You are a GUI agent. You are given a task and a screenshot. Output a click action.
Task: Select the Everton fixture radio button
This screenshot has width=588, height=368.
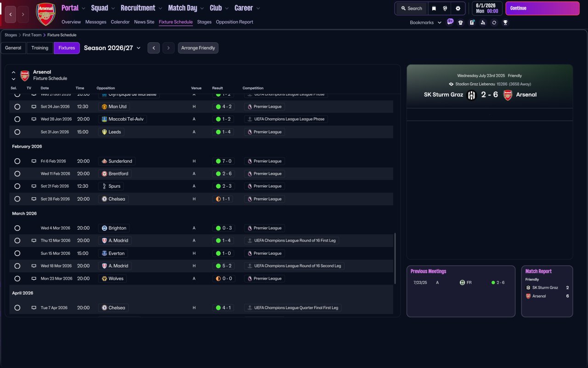tap(17, 253)
